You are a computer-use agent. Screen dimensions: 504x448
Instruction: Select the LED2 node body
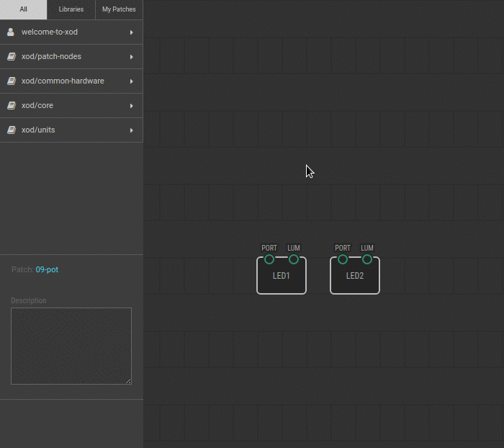click(x=355, y=279)
